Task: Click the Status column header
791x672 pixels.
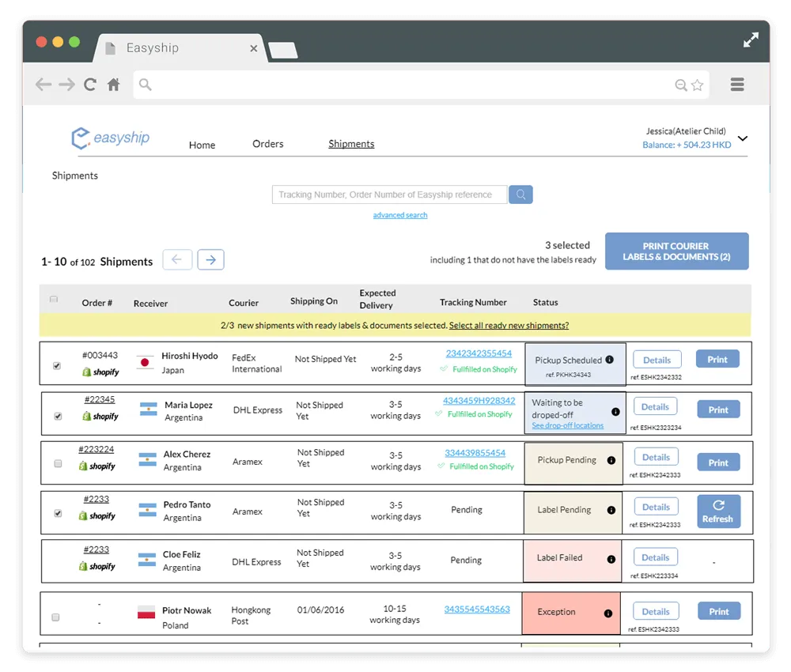Action: [x=545, y=303]
